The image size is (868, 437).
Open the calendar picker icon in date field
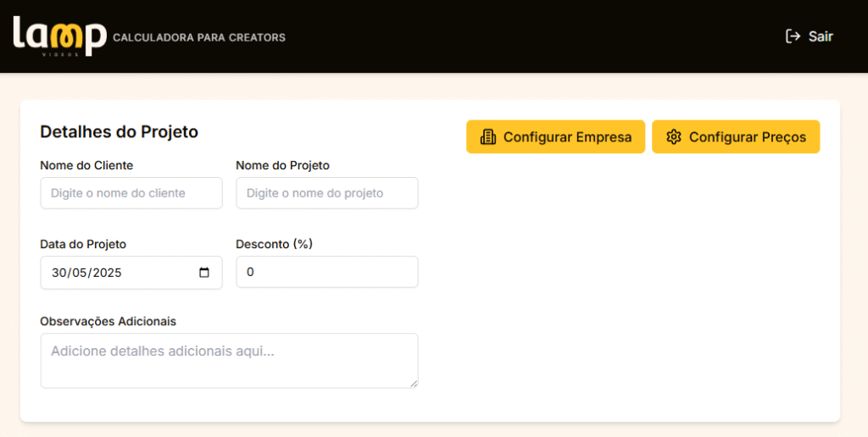(x=204, y=272)
